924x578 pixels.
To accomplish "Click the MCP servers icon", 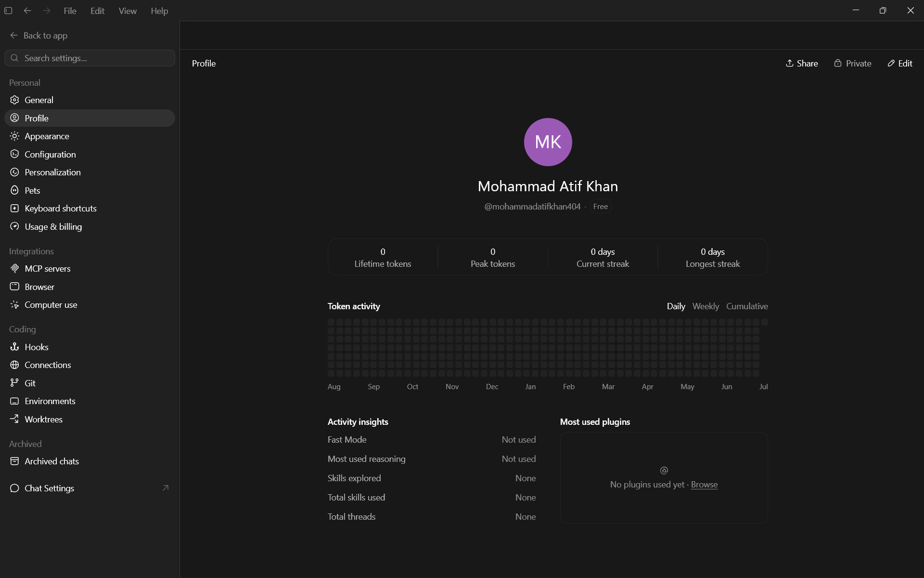I will click(15, 268).
